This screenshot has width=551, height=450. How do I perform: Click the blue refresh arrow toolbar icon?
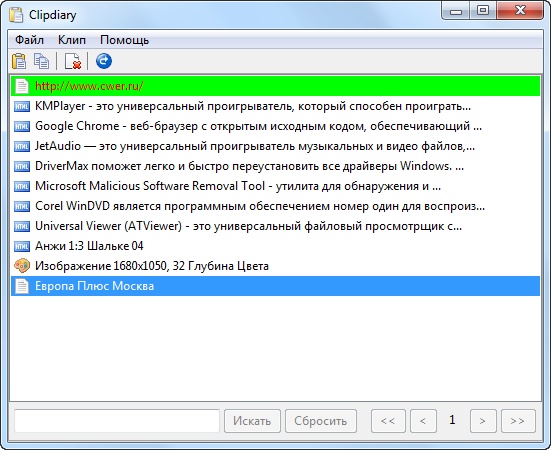coord(104,61)
